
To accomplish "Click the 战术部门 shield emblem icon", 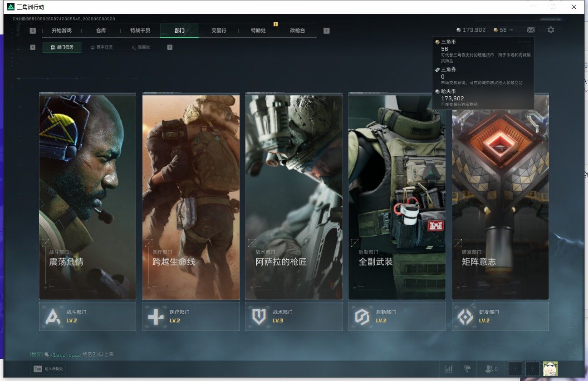I will (x=259, y=317).
